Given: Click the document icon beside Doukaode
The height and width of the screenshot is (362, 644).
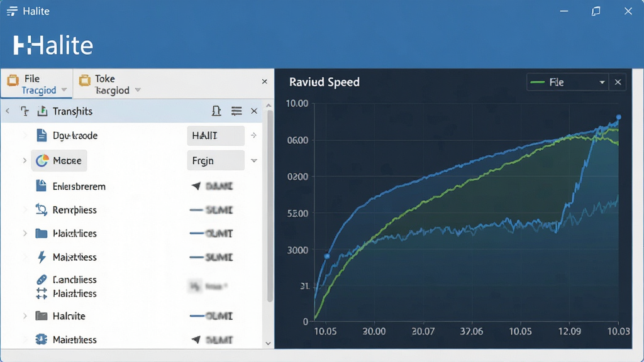Looking at the screenshot, I should pos(42,135).
